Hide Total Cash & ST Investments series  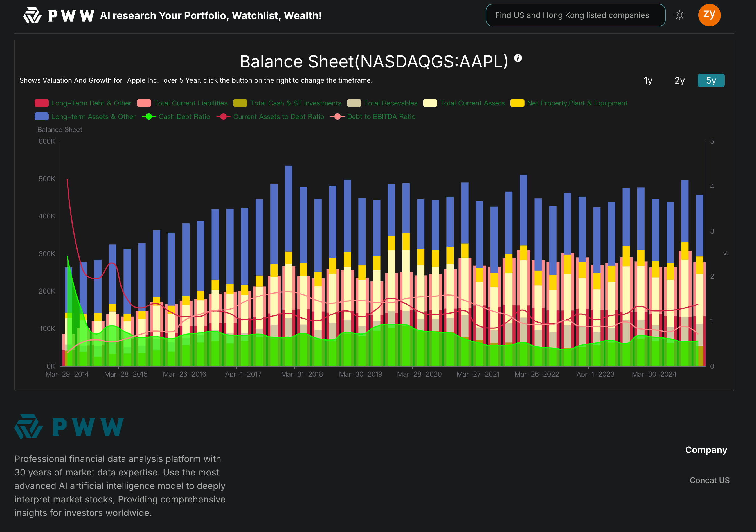[x=287, y=103]
